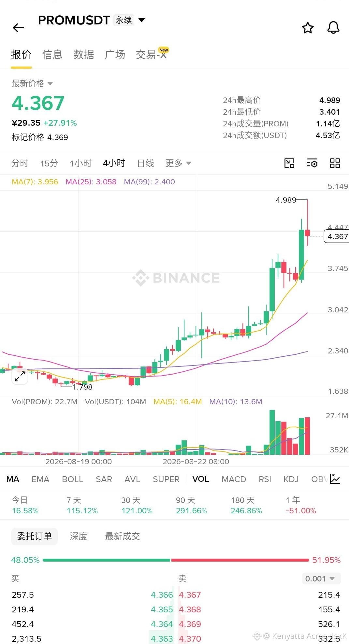This screenshot has height=644, width=349.
Task: Change order book precision 0.001 dropdown
Action: [x=321, y=579]
